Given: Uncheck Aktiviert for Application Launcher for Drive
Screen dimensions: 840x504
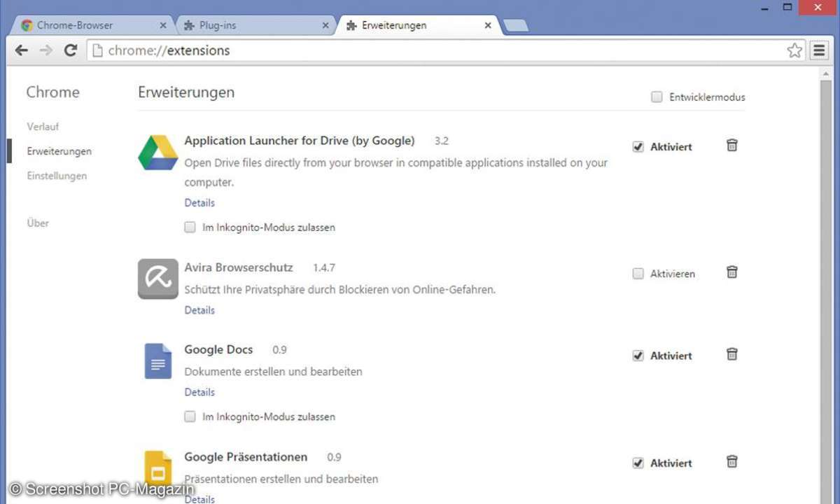Looking at the screenshot, I should click(638, 147).
